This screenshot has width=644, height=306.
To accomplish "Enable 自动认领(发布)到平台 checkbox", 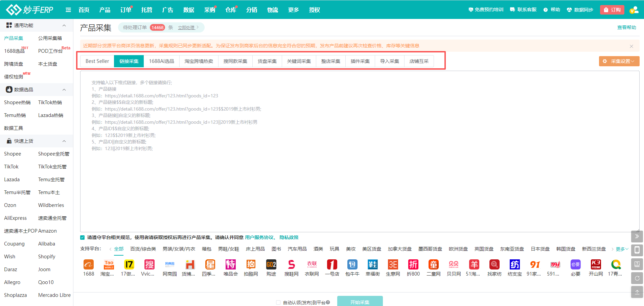I will point(278,302).
